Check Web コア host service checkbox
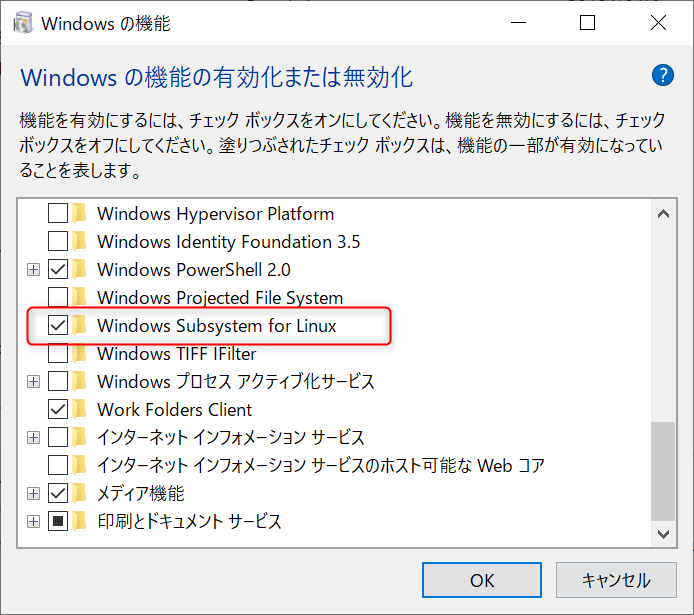 [58, 465]
